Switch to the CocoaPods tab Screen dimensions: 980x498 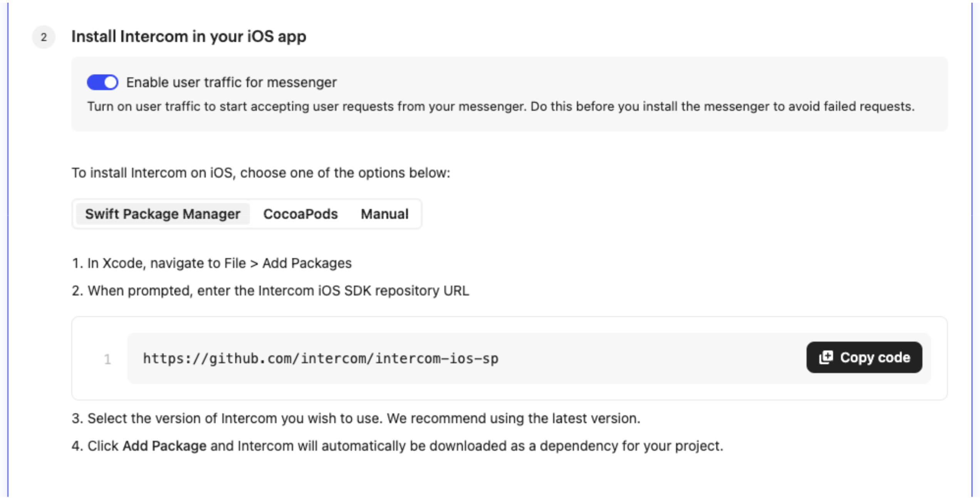pyautogui.click(x=300, y=214)
